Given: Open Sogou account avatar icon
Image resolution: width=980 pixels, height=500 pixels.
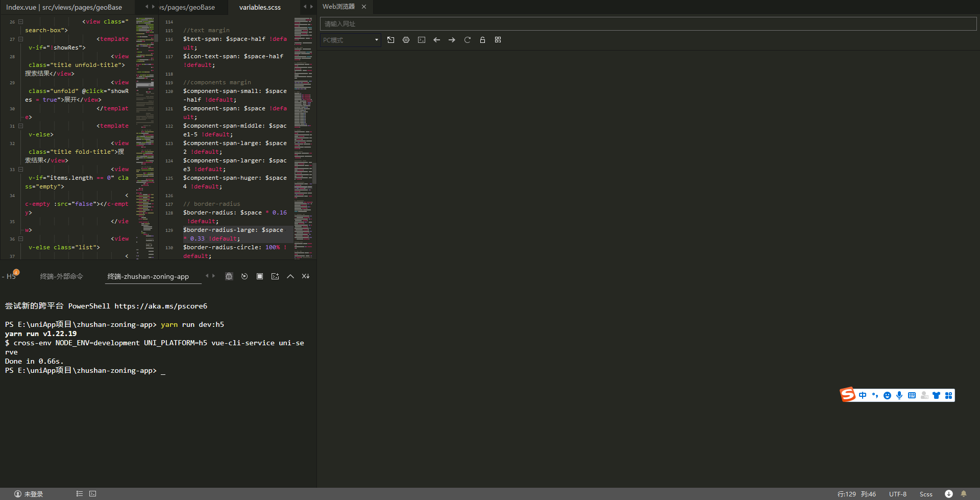Looking at the screenshot, I should coord(924,395).
